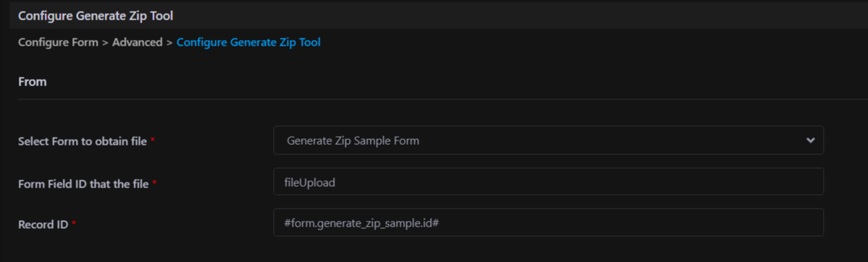Click the red asterisk beside Form Field ID

[155, 183]
